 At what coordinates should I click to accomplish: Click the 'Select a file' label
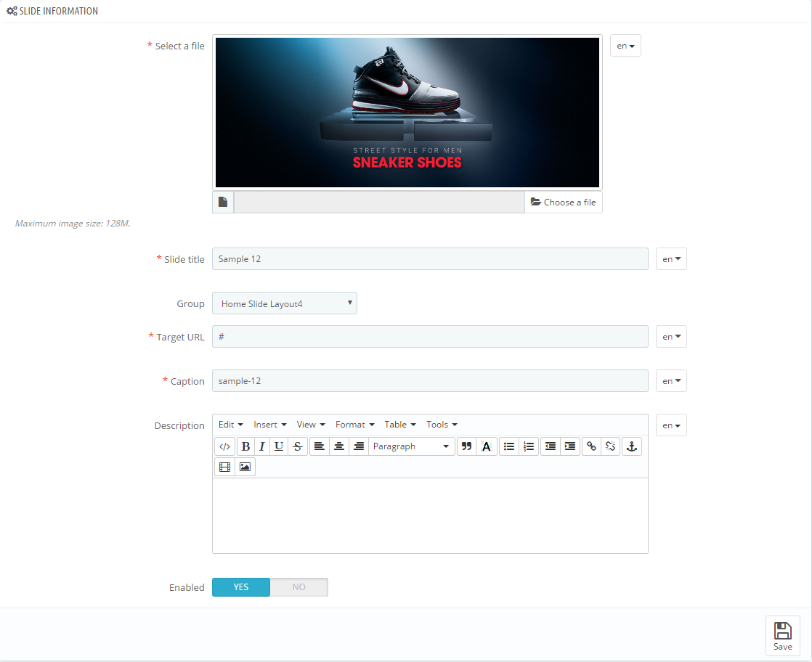point(179,46)
